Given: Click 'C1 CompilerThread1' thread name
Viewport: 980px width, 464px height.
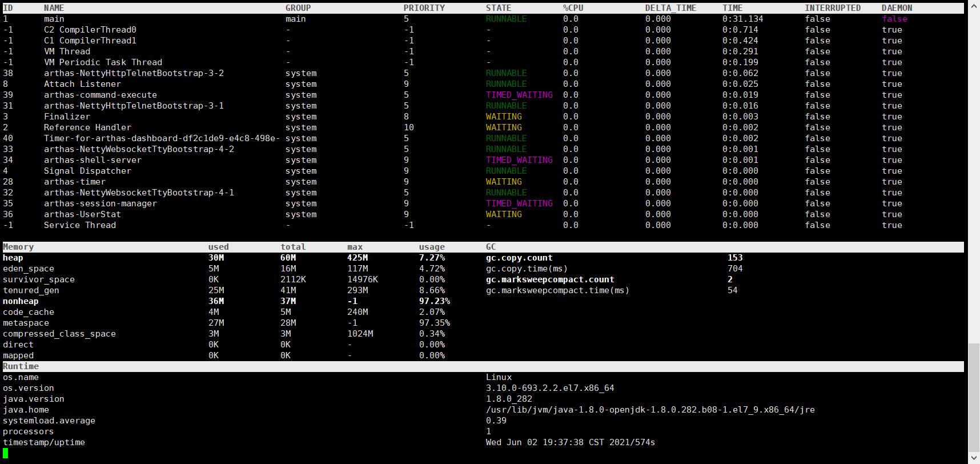Looking at the screenshot, I should pos(90,41).
